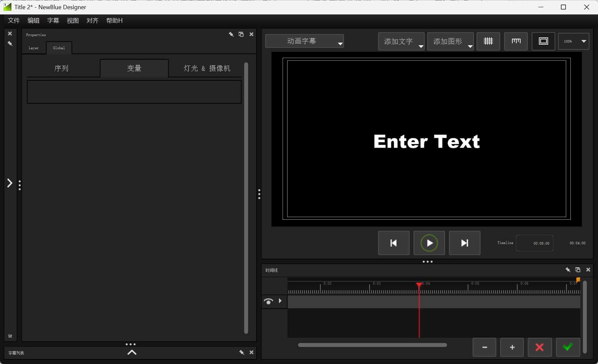Click the timeline vertical scrollbar
The height and width of the screenshot is (364, 598).
coord(585,317)
